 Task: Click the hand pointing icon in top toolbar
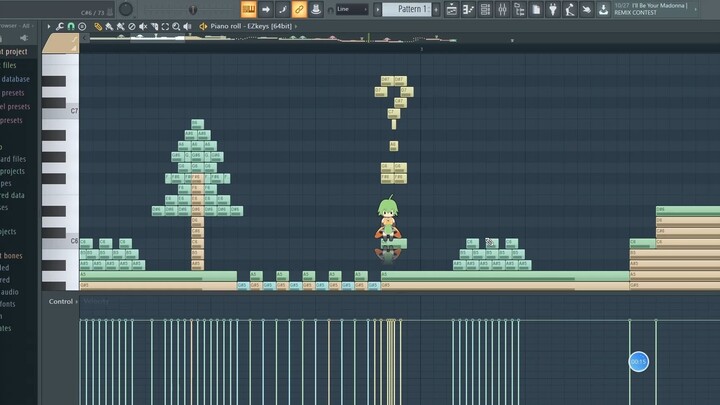[586, 9]
